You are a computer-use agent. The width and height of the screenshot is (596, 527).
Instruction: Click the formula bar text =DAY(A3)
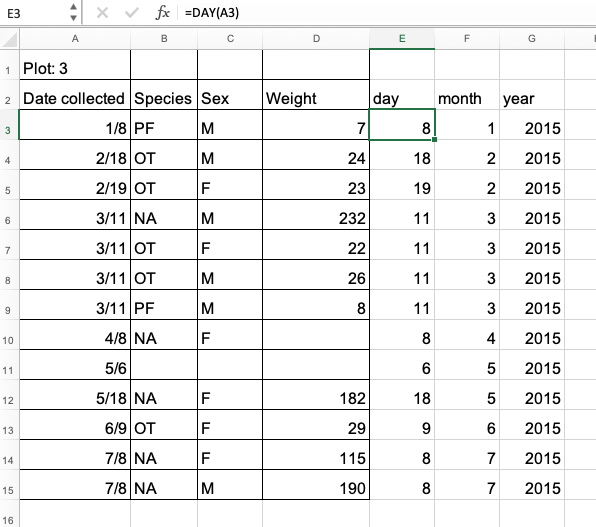coord(212,13)
